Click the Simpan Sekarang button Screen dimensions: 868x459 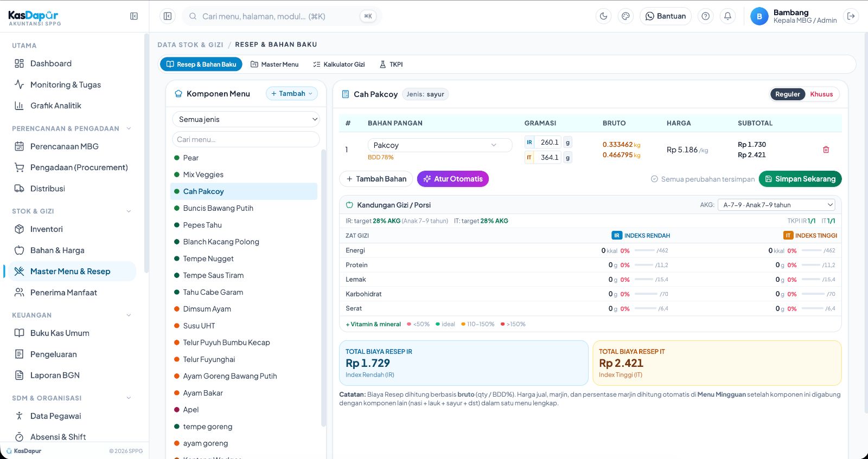click(800, 179)
